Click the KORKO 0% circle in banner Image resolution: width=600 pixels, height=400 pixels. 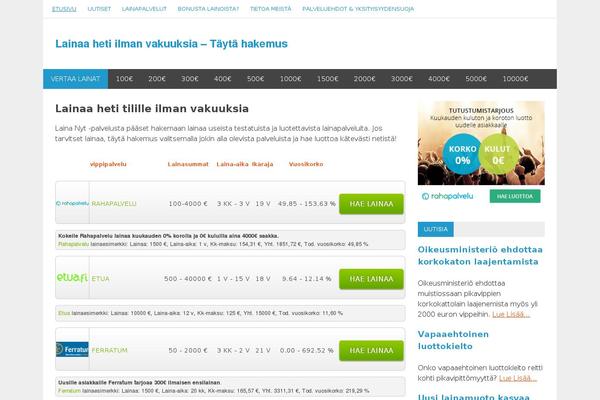point(463,154)
